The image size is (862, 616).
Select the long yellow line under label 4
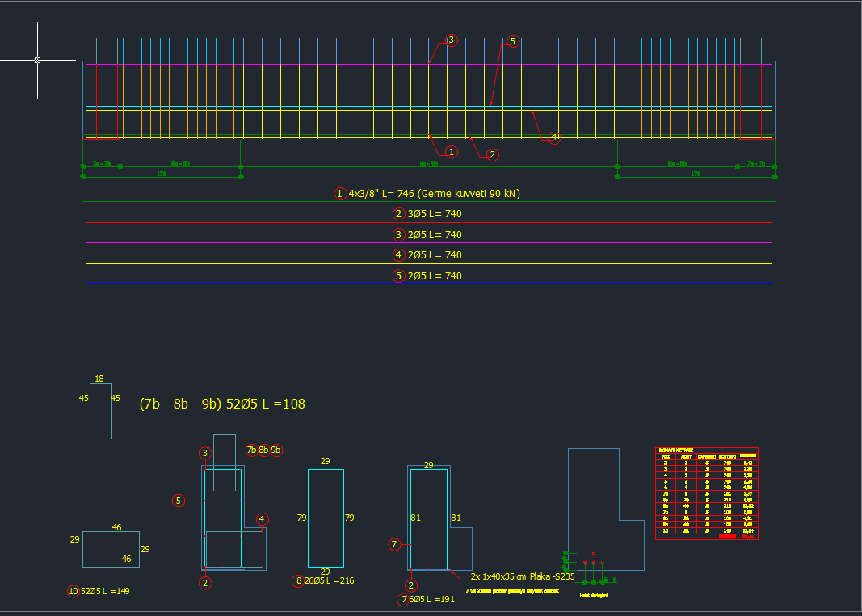click(428, 264)
